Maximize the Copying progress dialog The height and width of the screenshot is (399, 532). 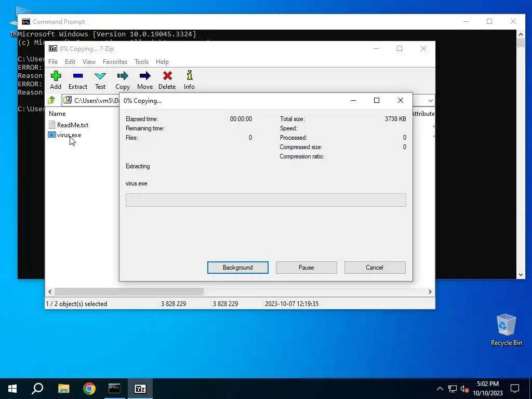[x=377, y=100]
